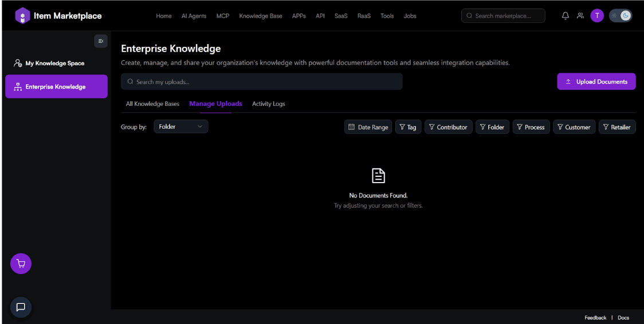Switch to All Knowledge Bases tab
The width and height of the screenshot is (644, 324).
click(x=152, y=104)
